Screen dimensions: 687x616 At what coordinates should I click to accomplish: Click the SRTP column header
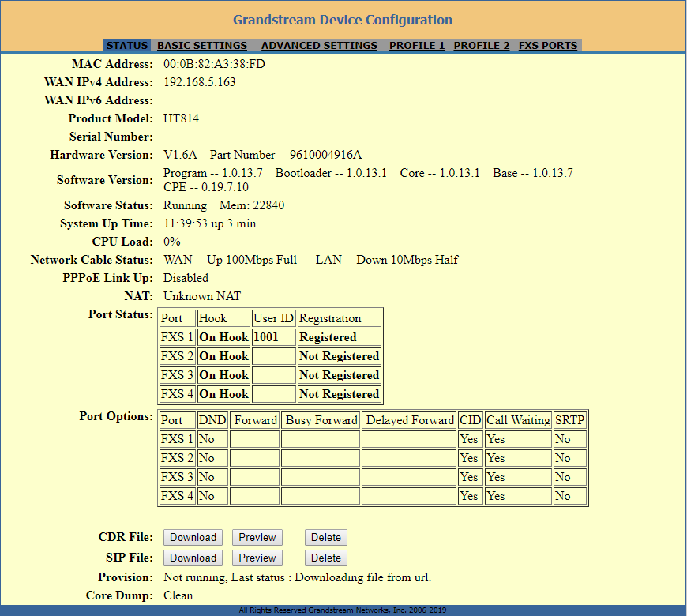point(570,421)
